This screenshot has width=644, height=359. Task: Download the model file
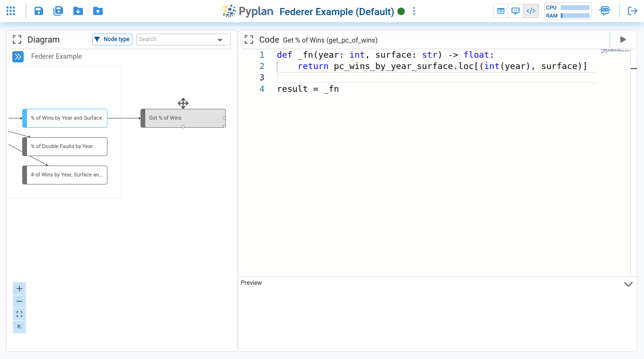tap(78, 11)
